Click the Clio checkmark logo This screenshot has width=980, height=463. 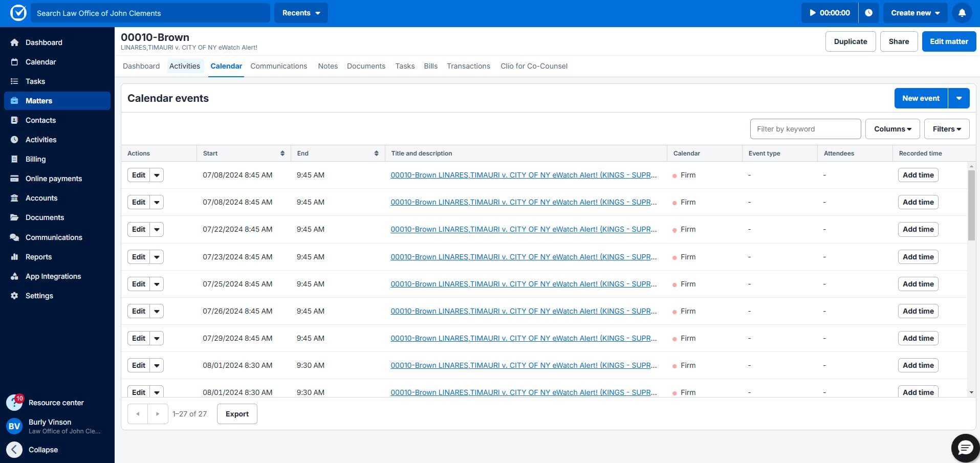(x=18, y=13)
